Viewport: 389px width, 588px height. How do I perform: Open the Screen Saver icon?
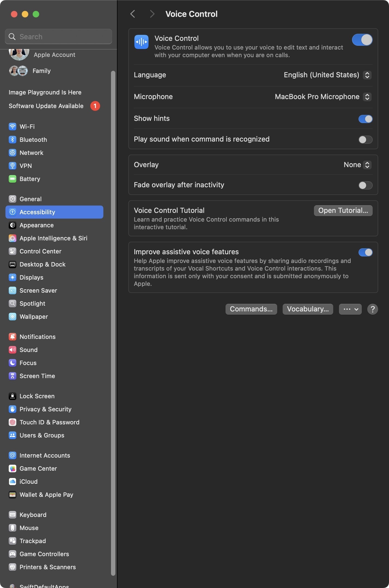point(13,290)
